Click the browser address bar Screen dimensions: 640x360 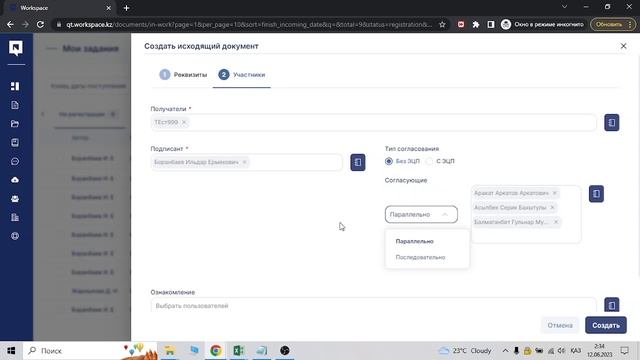(x=249, y=24)
